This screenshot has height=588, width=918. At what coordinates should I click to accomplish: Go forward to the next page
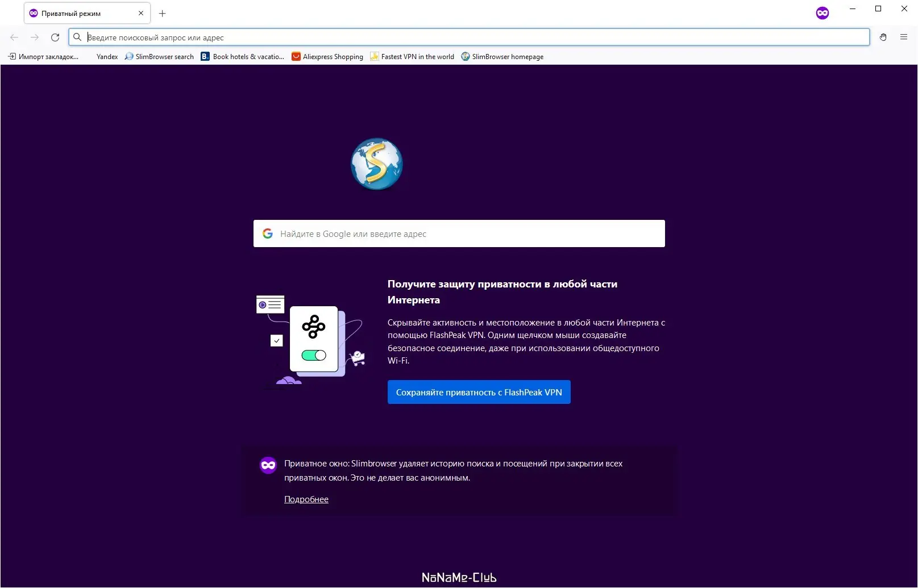[35, 37]
